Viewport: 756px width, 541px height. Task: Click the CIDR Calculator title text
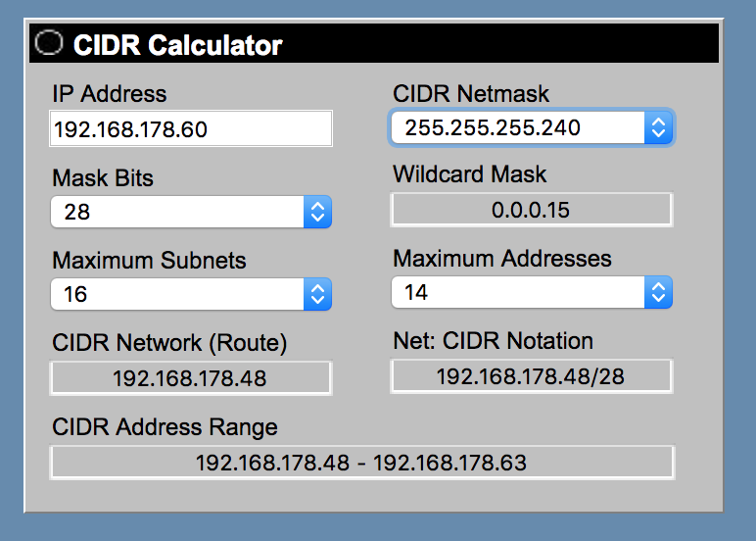coord(177,45)
